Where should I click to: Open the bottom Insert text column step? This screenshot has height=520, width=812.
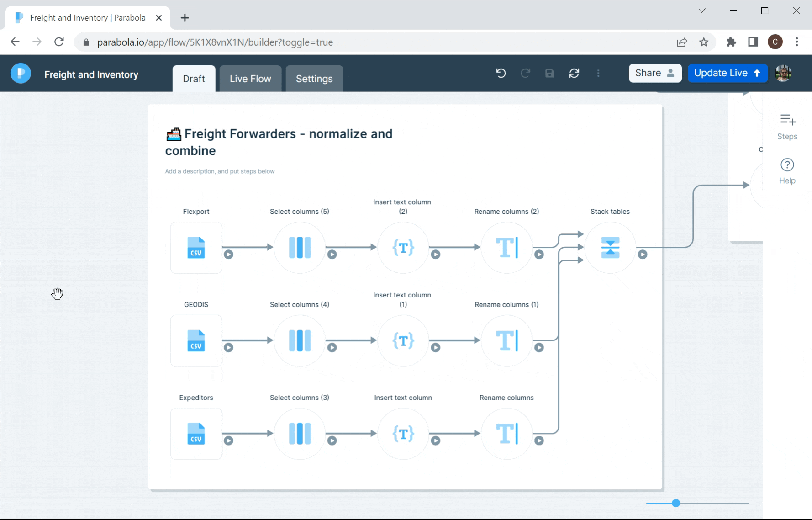pyautogui.click(x=403, y=434)
